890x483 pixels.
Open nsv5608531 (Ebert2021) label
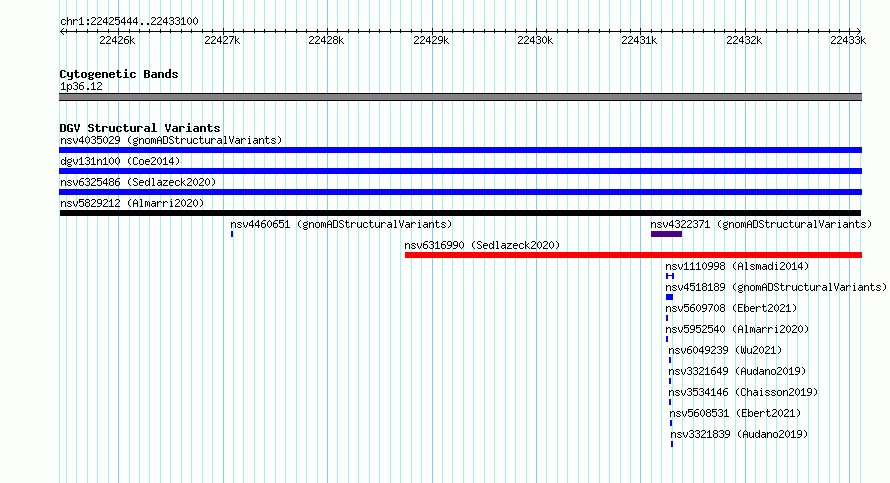coord(735,413)
